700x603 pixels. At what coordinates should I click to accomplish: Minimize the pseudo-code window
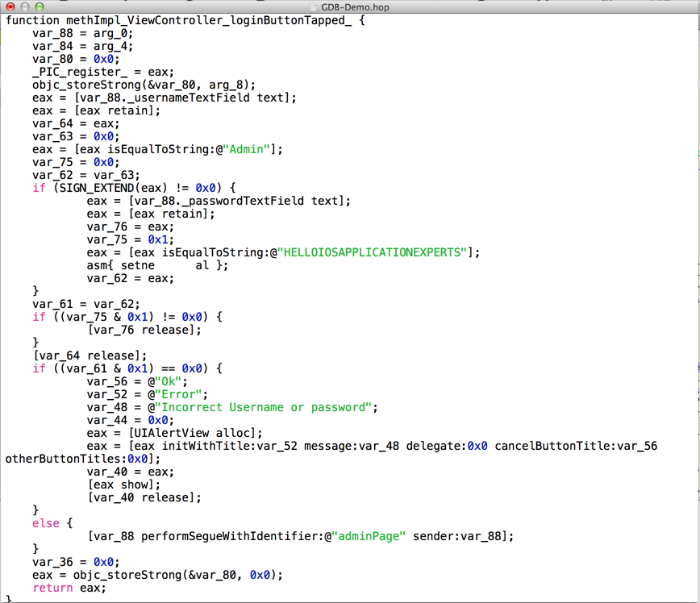[x=23, y=6]
